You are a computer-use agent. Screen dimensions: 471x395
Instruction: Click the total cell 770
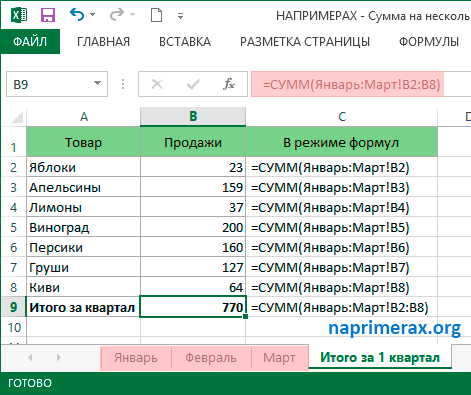[x=193, y=306]
